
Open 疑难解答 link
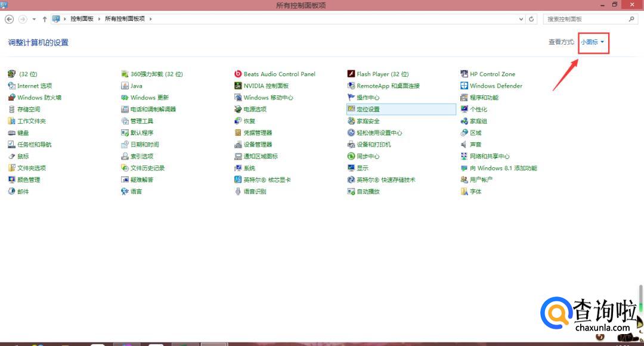point(142,180)
